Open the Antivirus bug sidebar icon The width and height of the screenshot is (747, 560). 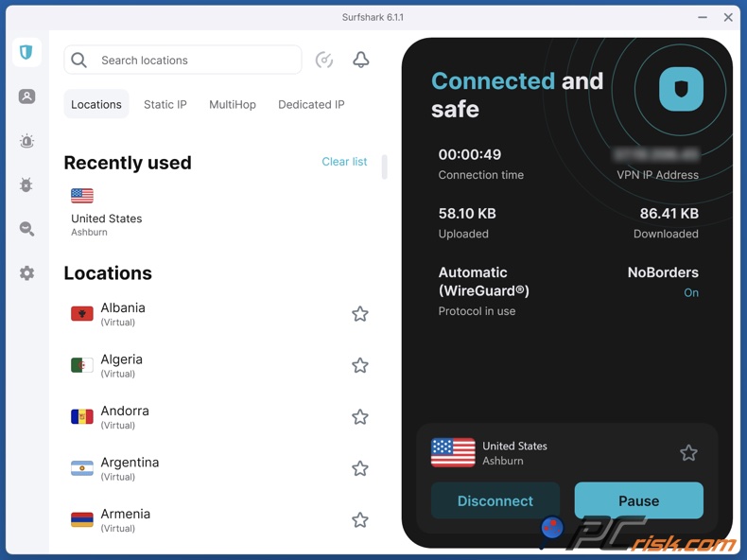[x=26, y=184]
